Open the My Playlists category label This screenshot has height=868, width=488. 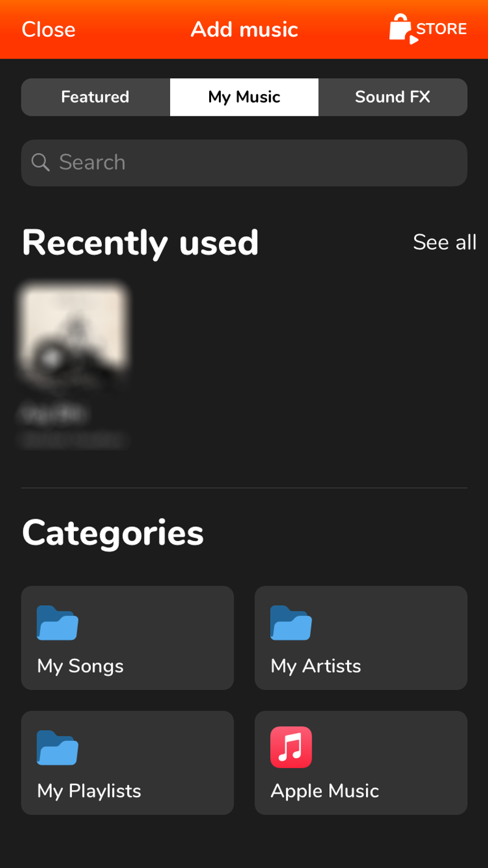tap(89, 791)
